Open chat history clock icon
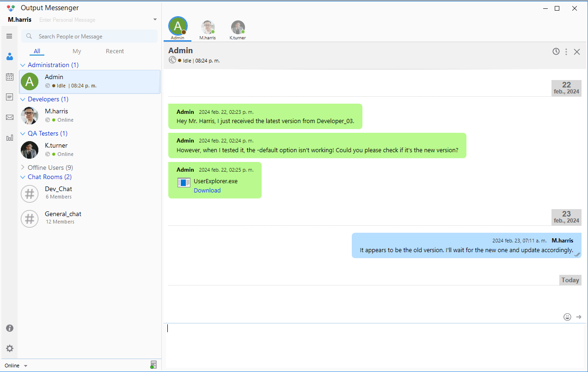This screenshot has width=588, height=372. point(556,51)
